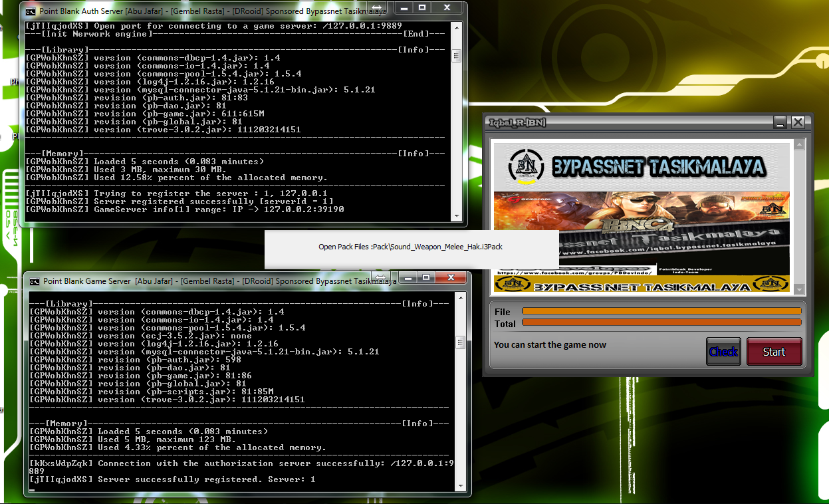Minimize the Iqbal_R-[BN] launcher window
The image size is (829, 504).
(780, 122)
